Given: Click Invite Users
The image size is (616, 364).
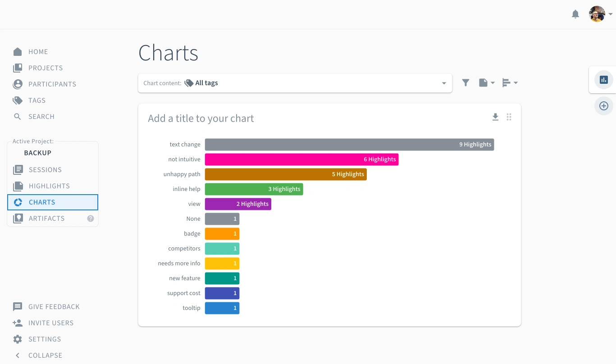Looking at the screenshot, I should 43,323.
